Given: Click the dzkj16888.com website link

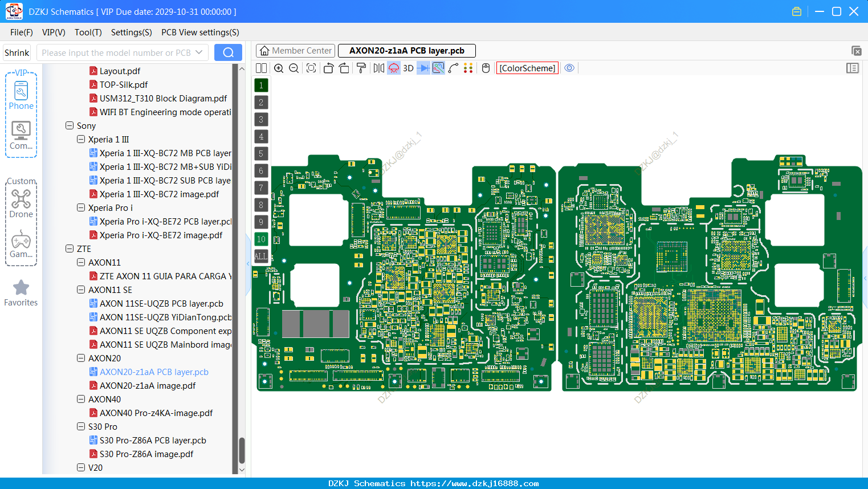Looking at the screenshot, I should tap(474, 483).
